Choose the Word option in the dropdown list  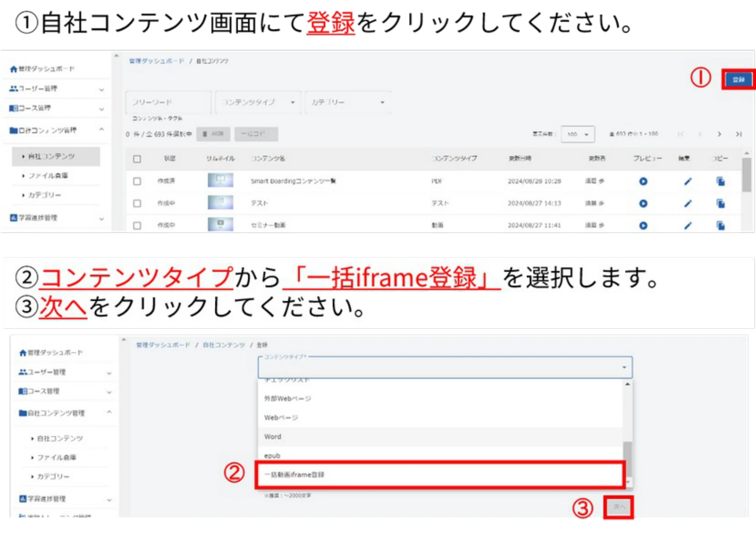point(440,437)
